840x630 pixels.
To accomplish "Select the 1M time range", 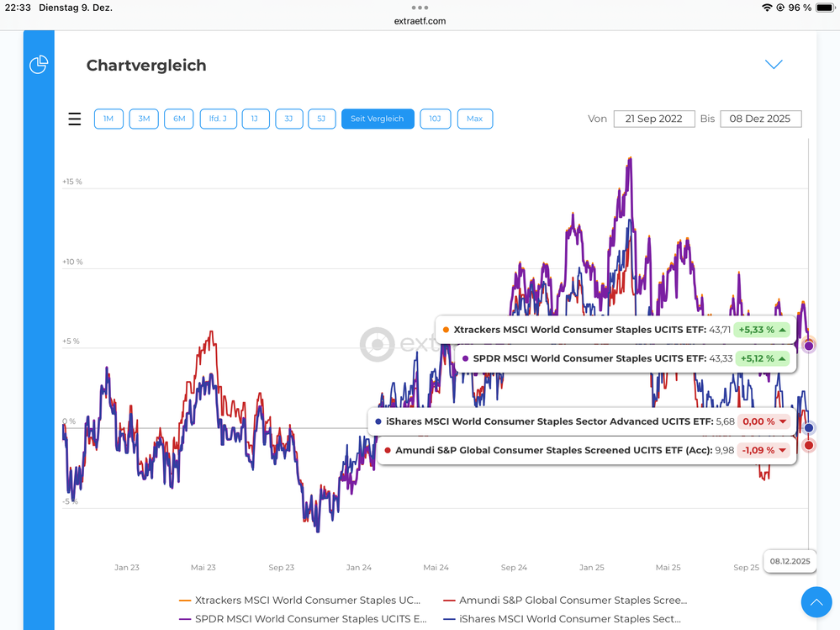I will tap(108, 119).
